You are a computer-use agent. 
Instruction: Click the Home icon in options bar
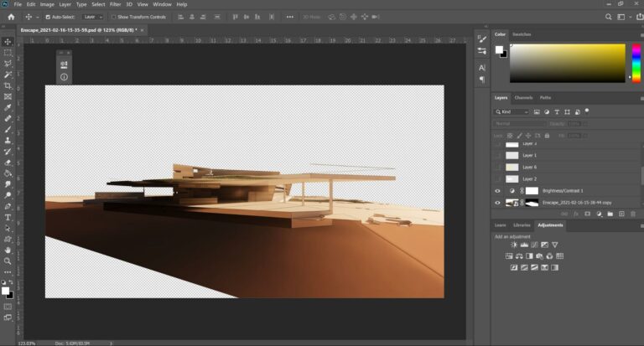[11, 17]
